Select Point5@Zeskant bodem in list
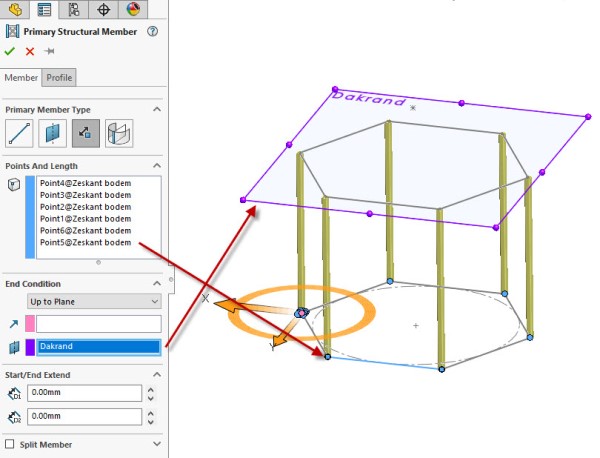 click(x=85, y=243)
